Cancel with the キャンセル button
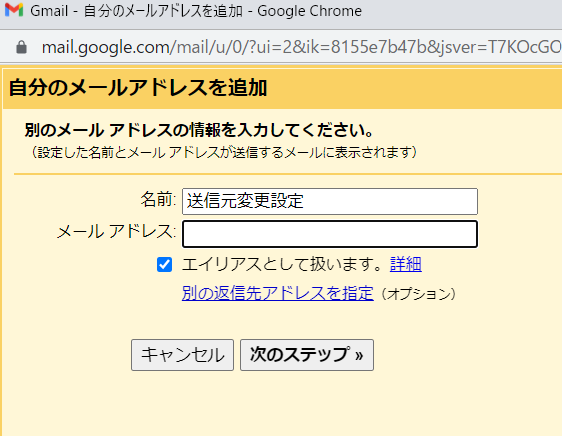 click(x=182, y=355)
